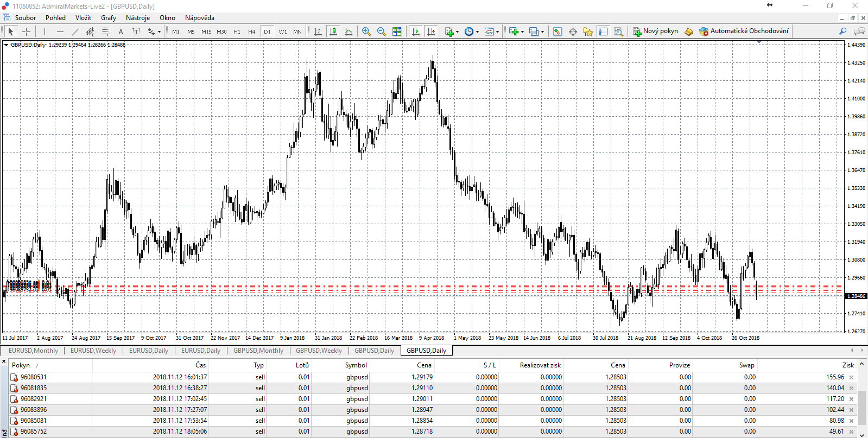Toggle chart shift from right border
This screenshot has width=868, height=438.
point(431,31)
